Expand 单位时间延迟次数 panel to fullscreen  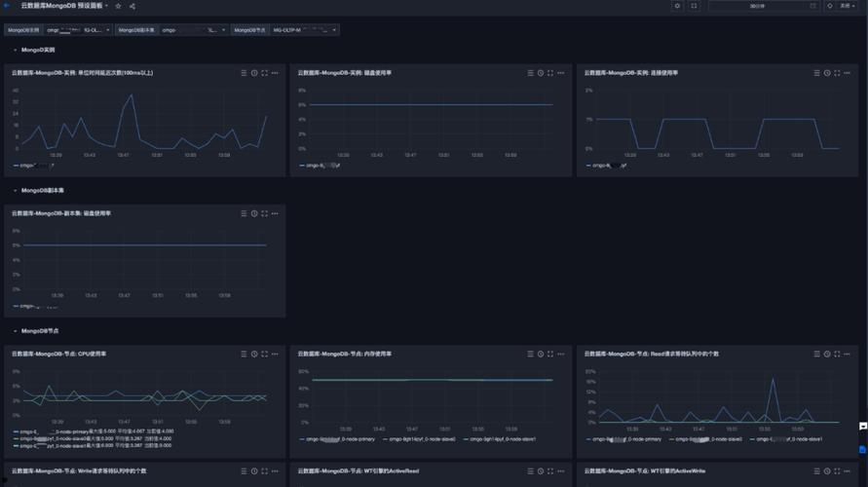[264, 73]
